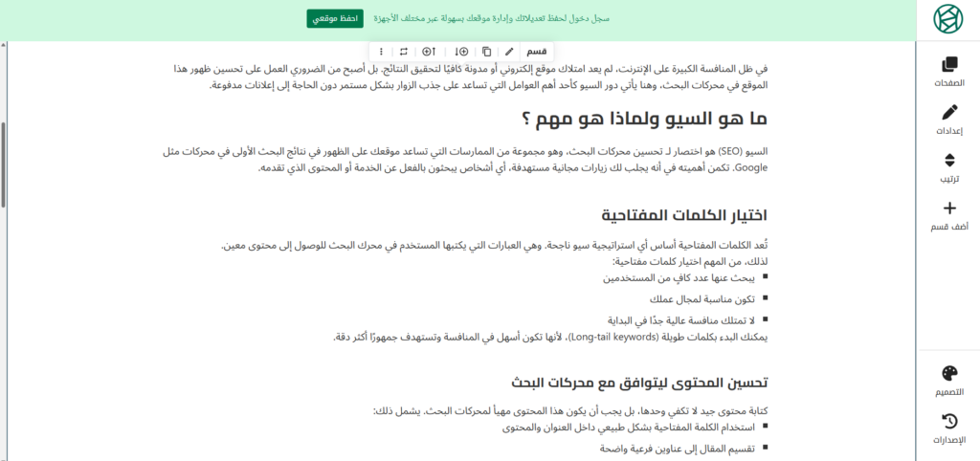Open the ترتيب (reorder) sections tool
Image resolution: width=980 pixels, height=461 pixels.
click(x=948, y=167)
